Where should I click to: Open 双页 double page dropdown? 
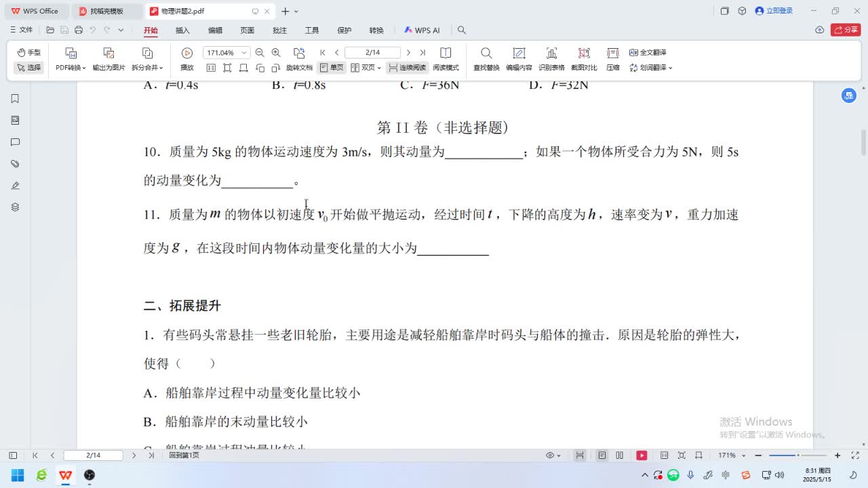[x=366, y=68]
